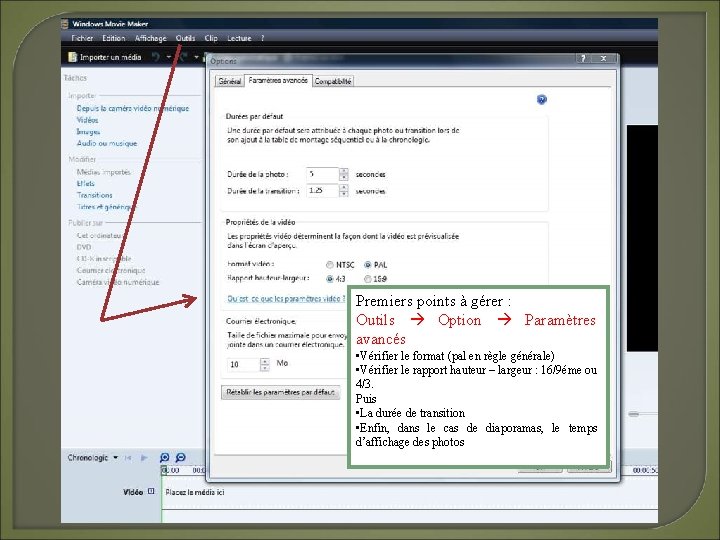Decrease Durée de la photo with down arrow

pos(343,178)
